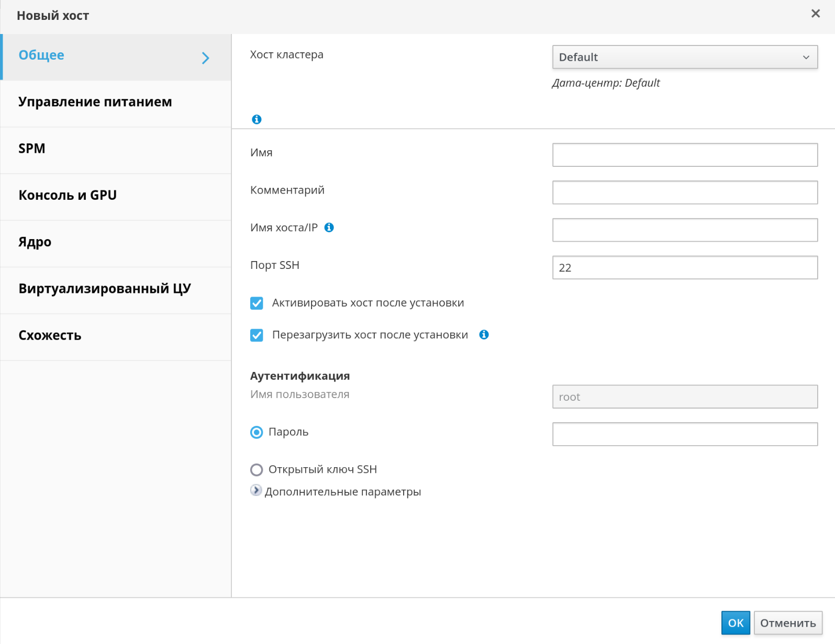
Task: Choose Открытый ключ SSH authentication option
Action: coord(257,470)
